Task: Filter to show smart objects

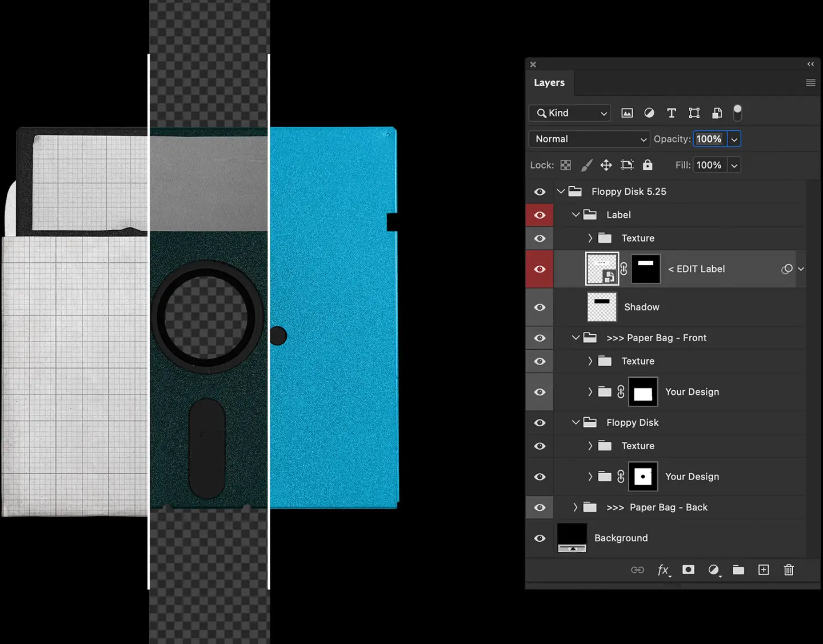Action: pos(717,113)
